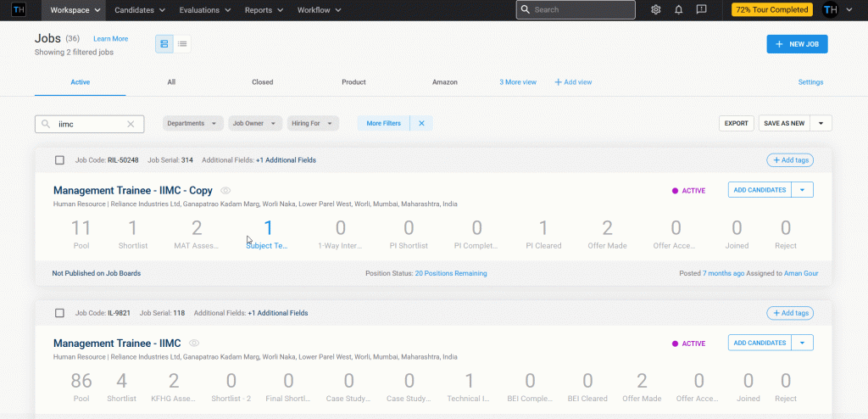Expand the Hiring For filter dropdown
Screen dimensions: 868x419
(x=313, y=123)
